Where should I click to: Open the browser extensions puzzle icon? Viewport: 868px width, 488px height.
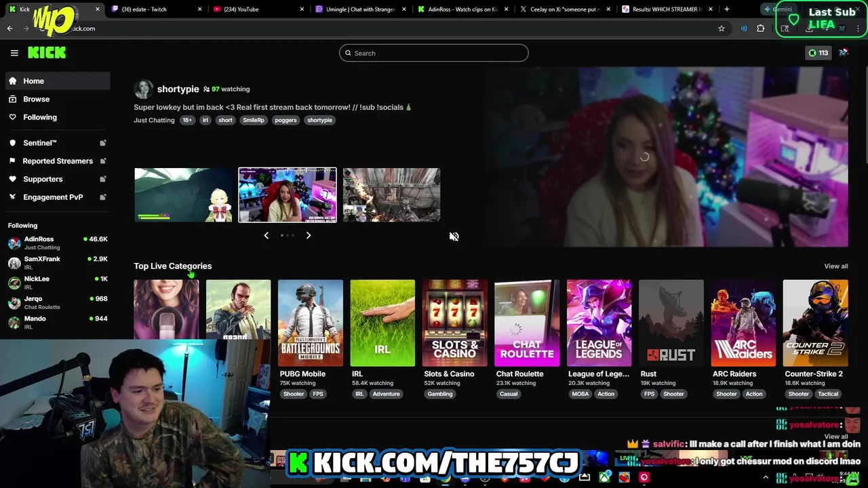[761, 28]
